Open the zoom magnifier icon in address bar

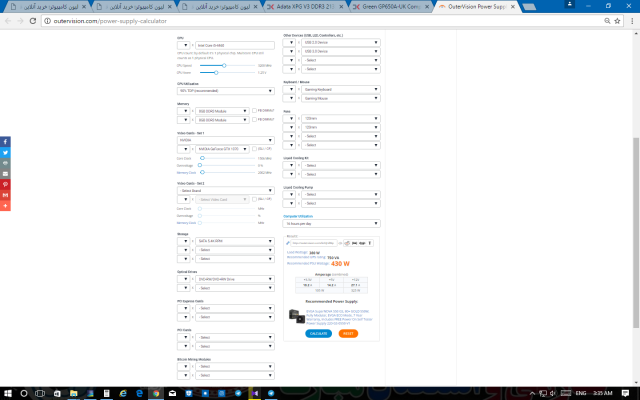pyautogui.click(x=607, y=21)
